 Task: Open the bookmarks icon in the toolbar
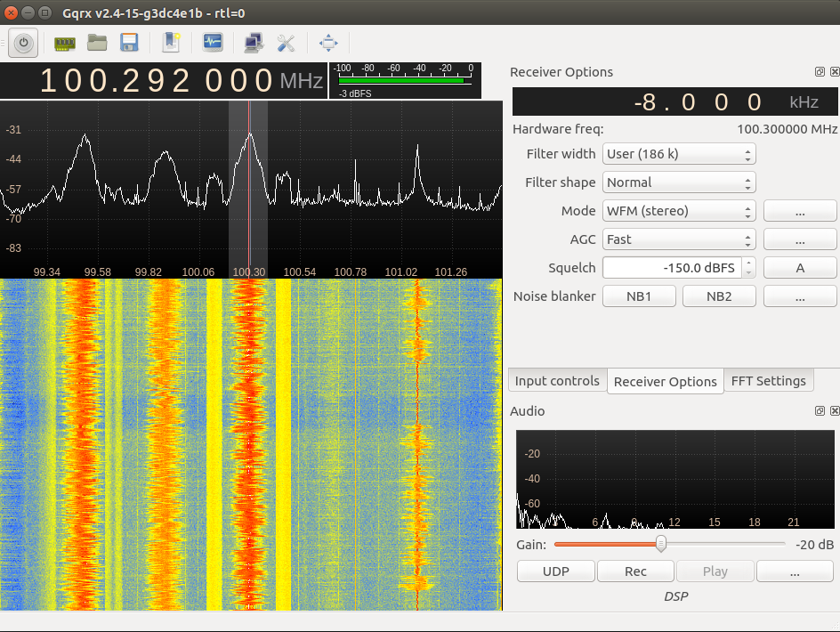point(171,43)
